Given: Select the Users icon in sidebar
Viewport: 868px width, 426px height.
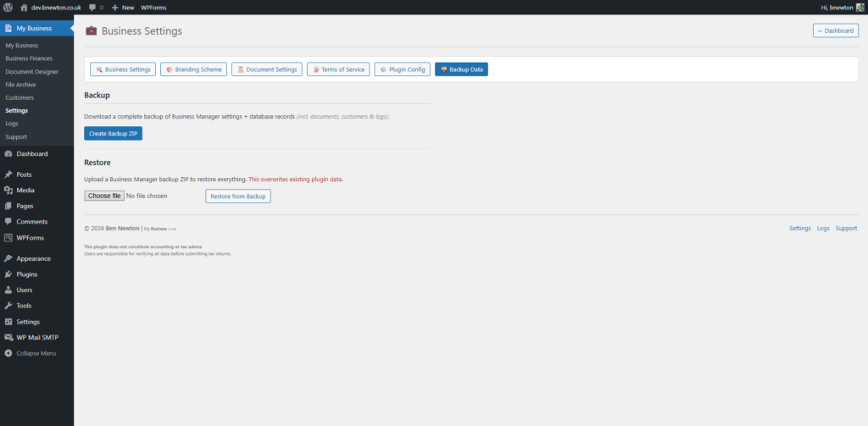Looking at the screenshot, I should pos(8,290).
